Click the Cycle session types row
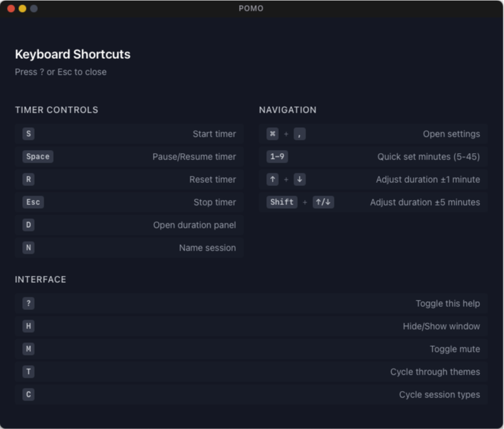The width and height of the screenshot is (504, 429). [251, 395]
